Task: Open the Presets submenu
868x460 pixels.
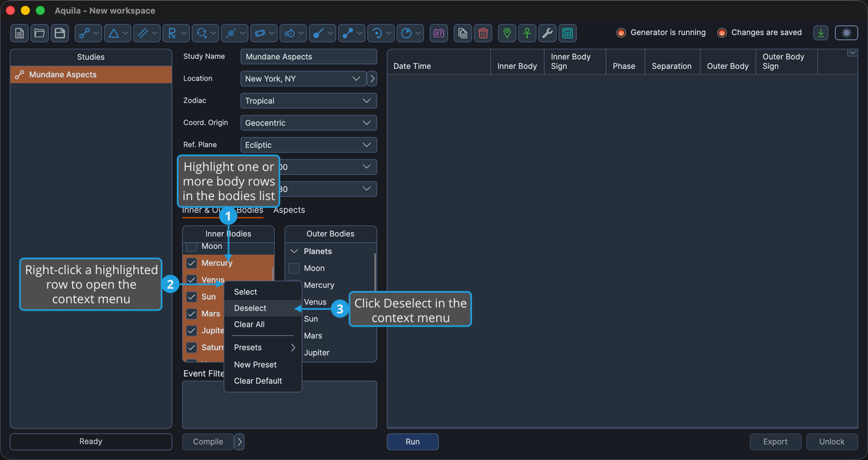Action: tap(263, 348)
